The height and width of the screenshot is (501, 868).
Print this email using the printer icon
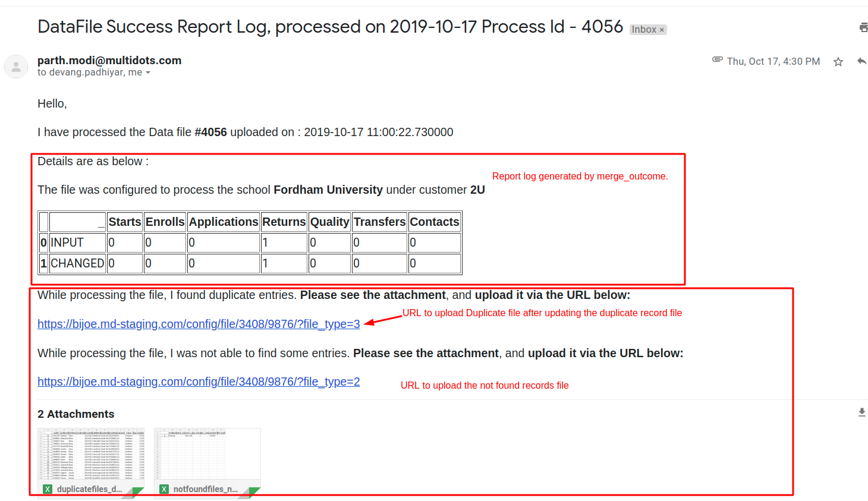pyautogui.click(x=863, y=27)
